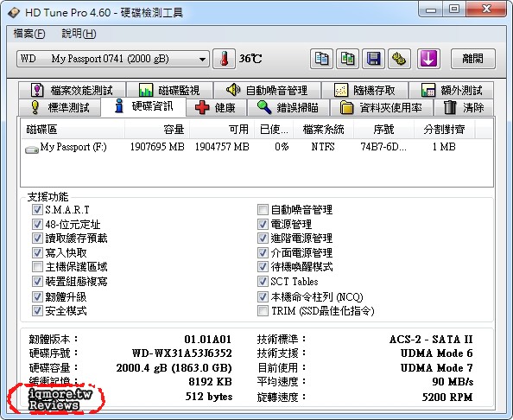
Task: Toggle the 待機喚醒模式 checkbox
Action: point(263,267)
